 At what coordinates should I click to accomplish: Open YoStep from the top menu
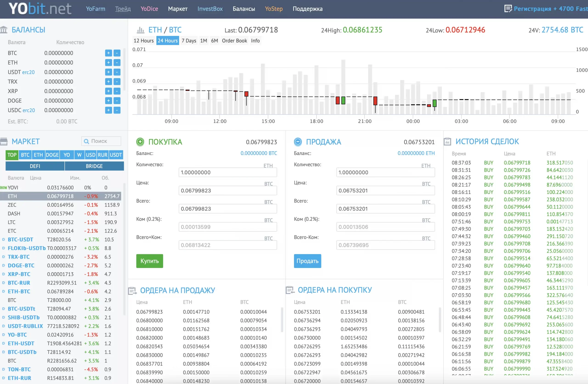pos(274,9)
